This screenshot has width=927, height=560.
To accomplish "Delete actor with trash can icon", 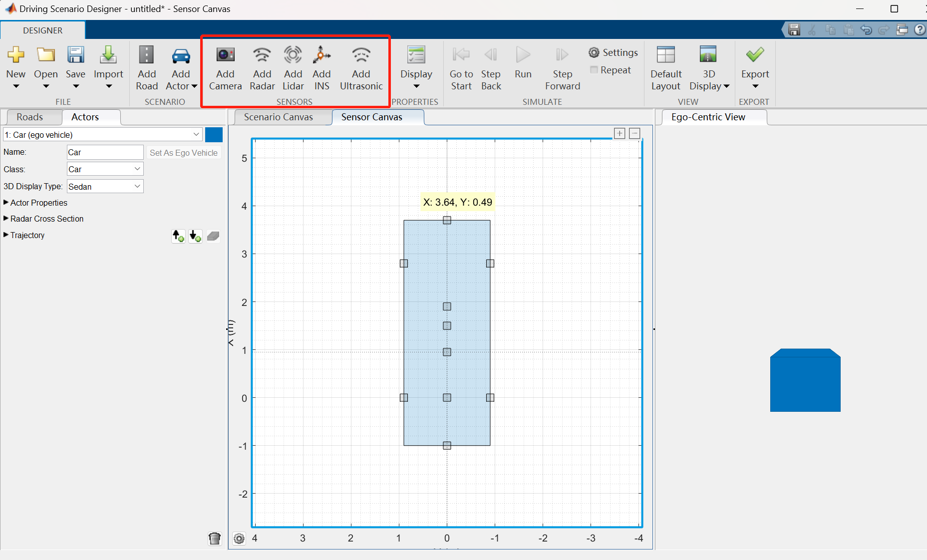I will pyautogui.click(x=215, y=539).
